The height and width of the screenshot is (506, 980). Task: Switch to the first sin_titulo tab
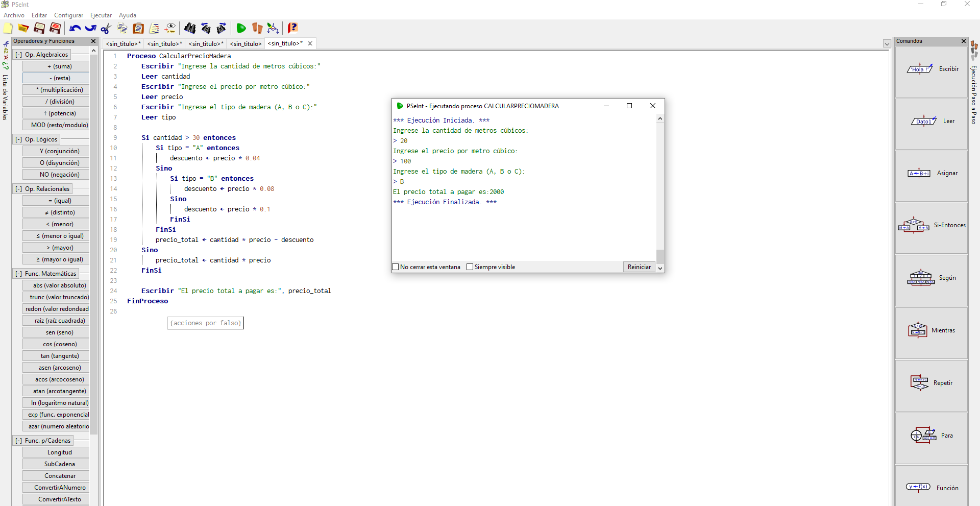tap(123, 44)
